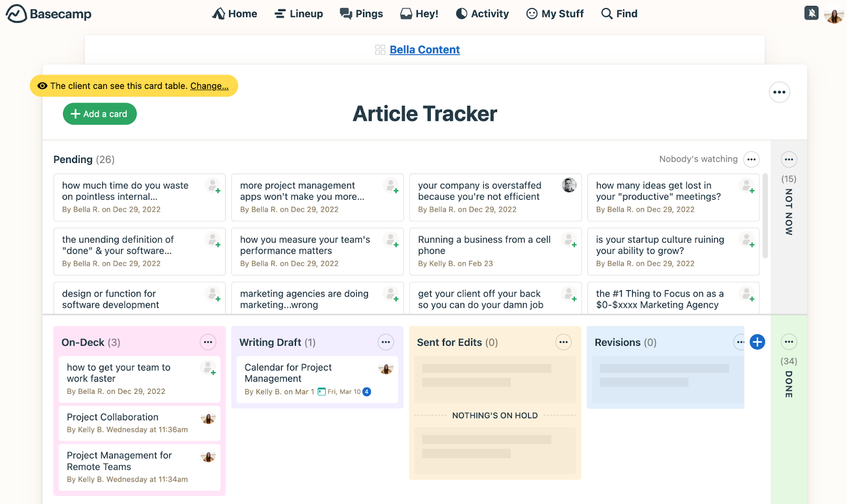
Task: Click the comment count badge on Calendar card
Action: pyautogui.click(x=367, y=392)
